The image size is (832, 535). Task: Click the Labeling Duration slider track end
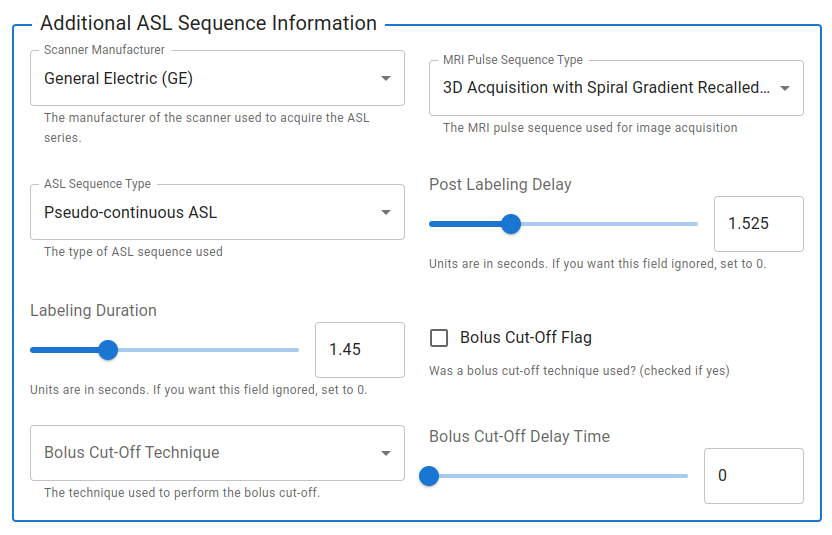point(295,350)
